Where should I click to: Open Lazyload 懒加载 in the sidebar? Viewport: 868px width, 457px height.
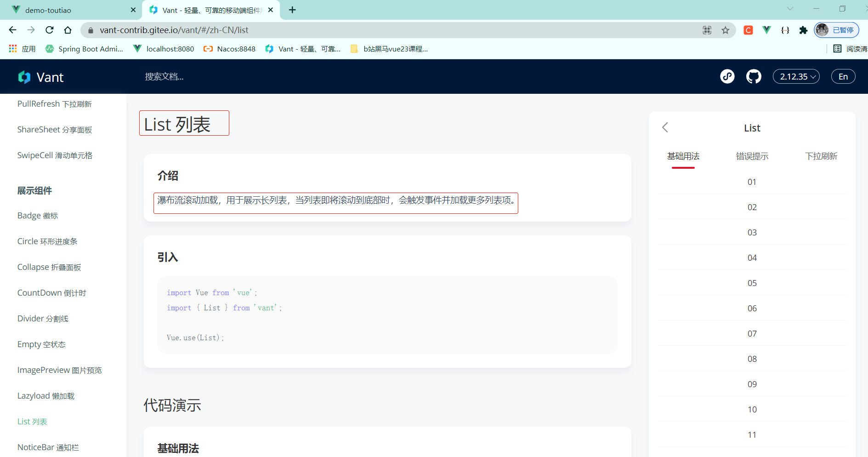(46, 396)
